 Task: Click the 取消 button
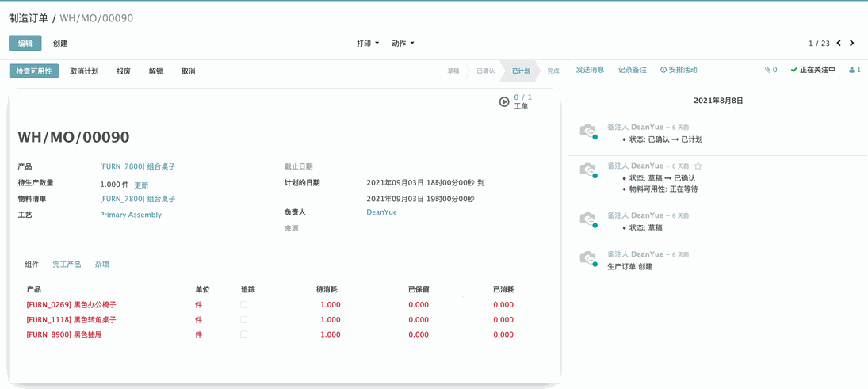pyautogui.click(x=188, y=71)
